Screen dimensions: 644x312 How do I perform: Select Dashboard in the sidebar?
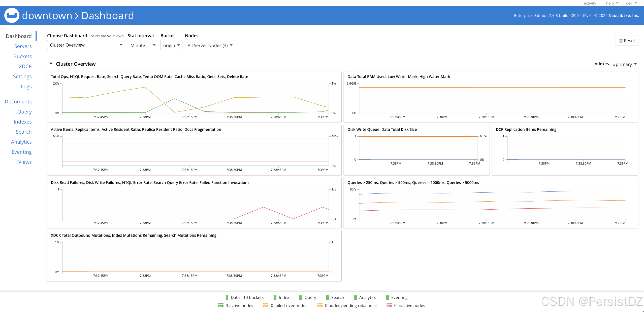tap(19, 36)
